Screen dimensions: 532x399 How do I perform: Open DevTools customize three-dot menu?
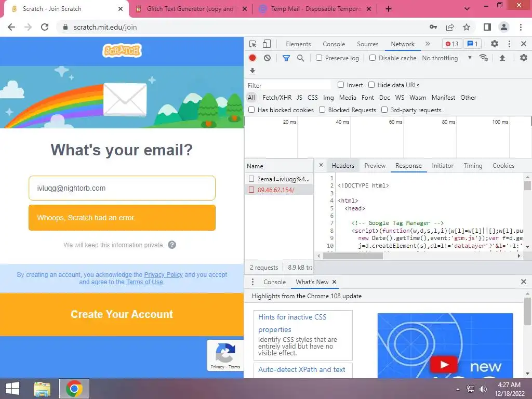tap(509, 44)
